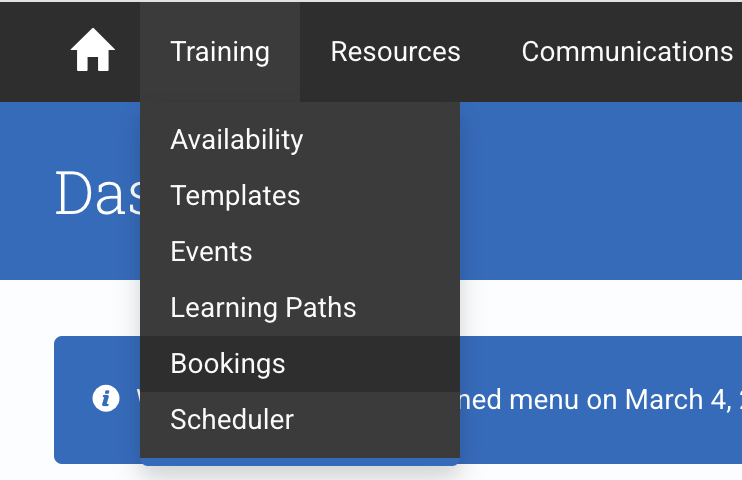Click the blue page header area

601,191
